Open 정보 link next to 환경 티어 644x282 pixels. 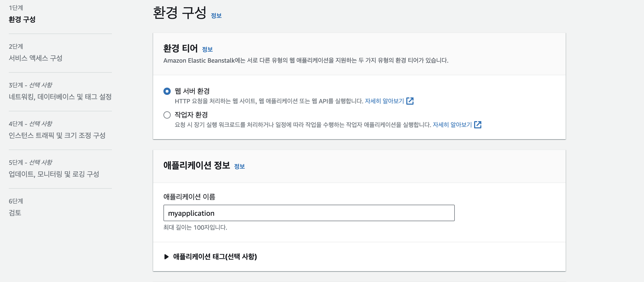click(207, 49)
